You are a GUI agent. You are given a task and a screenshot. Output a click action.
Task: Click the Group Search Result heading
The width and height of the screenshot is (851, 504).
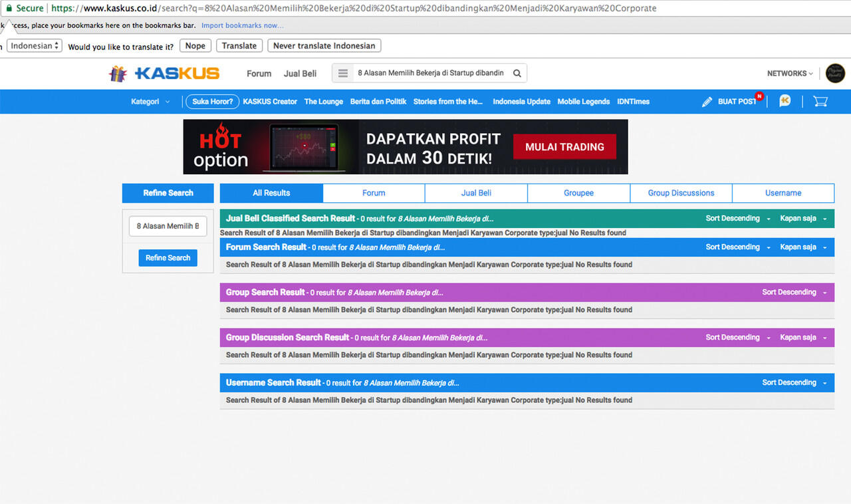click(x=265, y=292)
